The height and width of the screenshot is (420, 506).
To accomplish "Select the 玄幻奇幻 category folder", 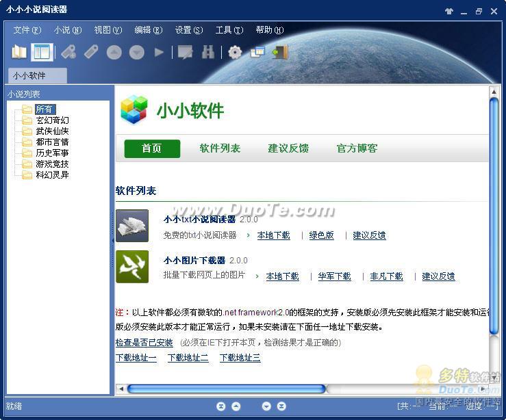I will point(52,120).
